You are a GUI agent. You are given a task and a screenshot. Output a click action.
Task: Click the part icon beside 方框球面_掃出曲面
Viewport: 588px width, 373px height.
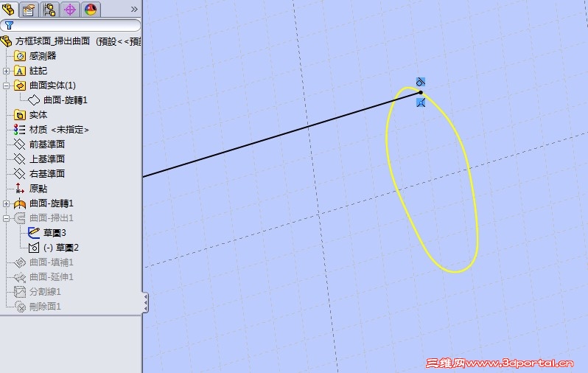pos(7,41)
